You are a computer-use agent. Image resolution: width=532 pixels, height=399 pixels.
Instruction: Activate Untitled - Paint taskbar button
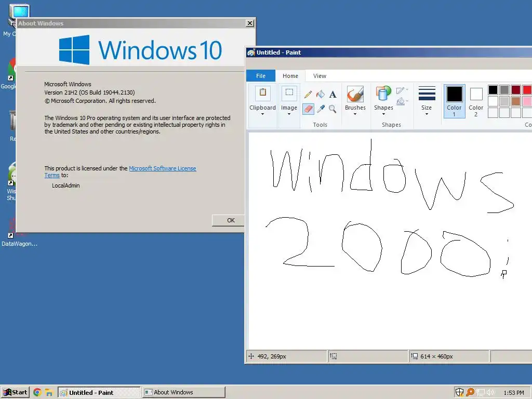pyautogui.click(x=99, y=393)
